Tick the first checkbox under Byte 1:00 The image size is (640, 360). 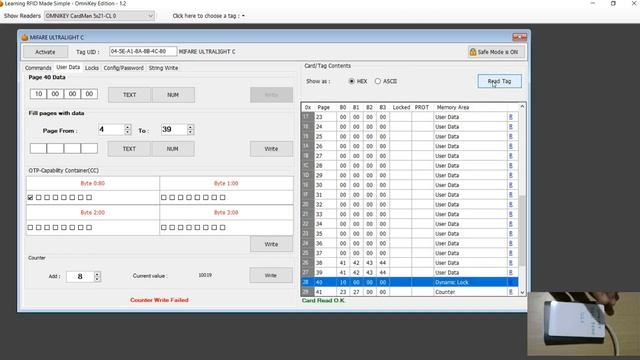tap(164, 198)
